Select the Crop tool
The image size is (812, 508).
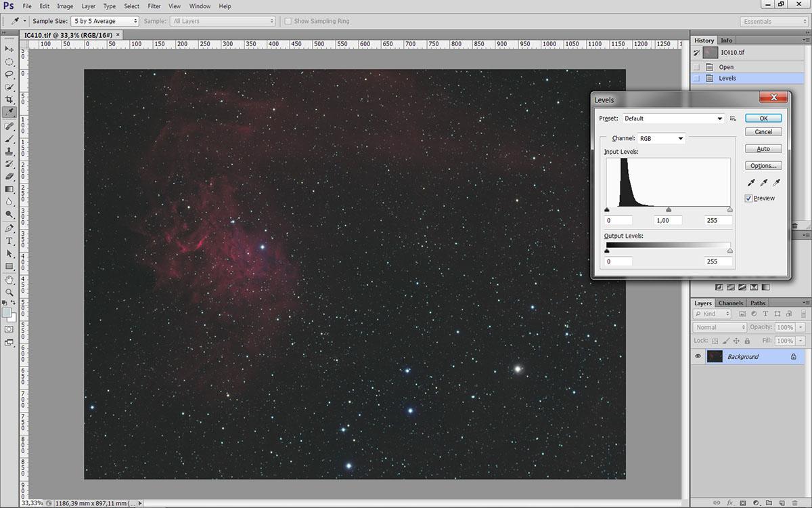click(x=9, y=100)
